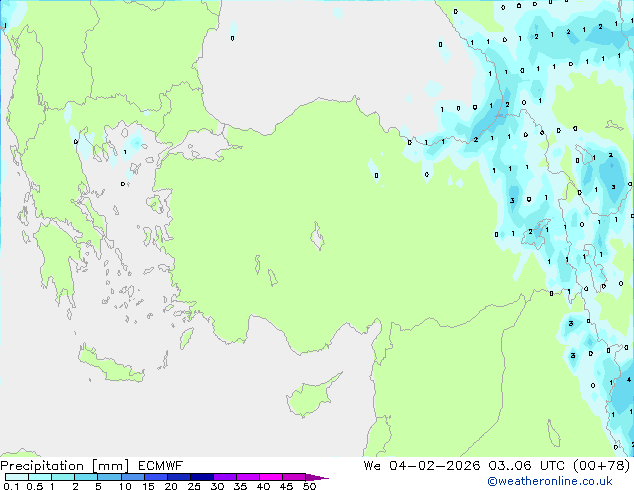Click the '04-02-2026' date text
Image resolution: width=634 pixels, height=490 pixels.
pos(435,466)
